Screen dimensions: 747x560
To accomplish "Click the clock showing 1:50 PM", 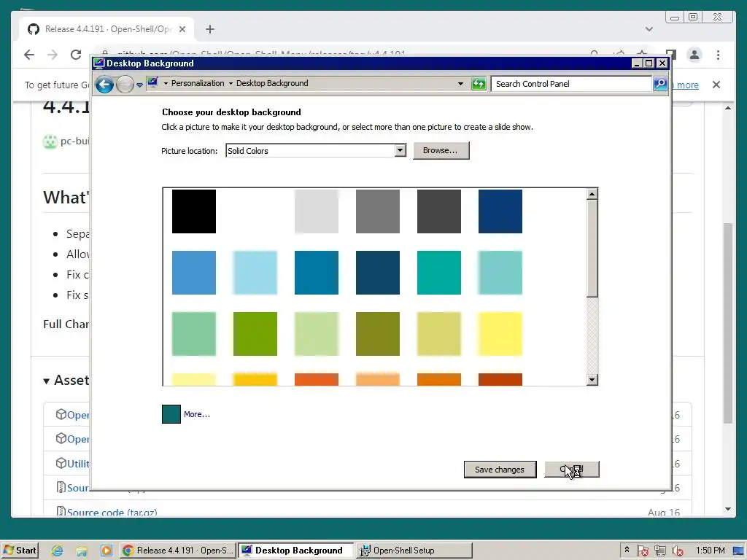I will point(710,551).
